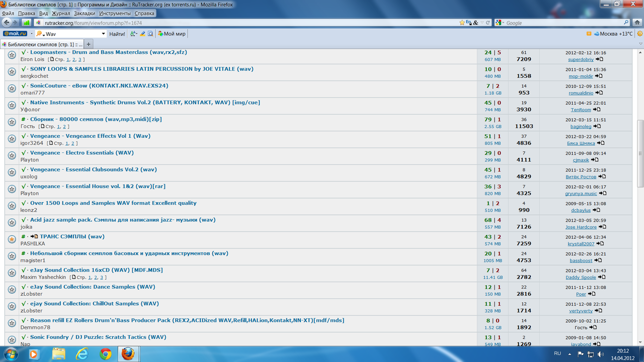The image size is (644, 362).
Task: Open URL history dropdown arrow in address bar
Action: [481, 23]
